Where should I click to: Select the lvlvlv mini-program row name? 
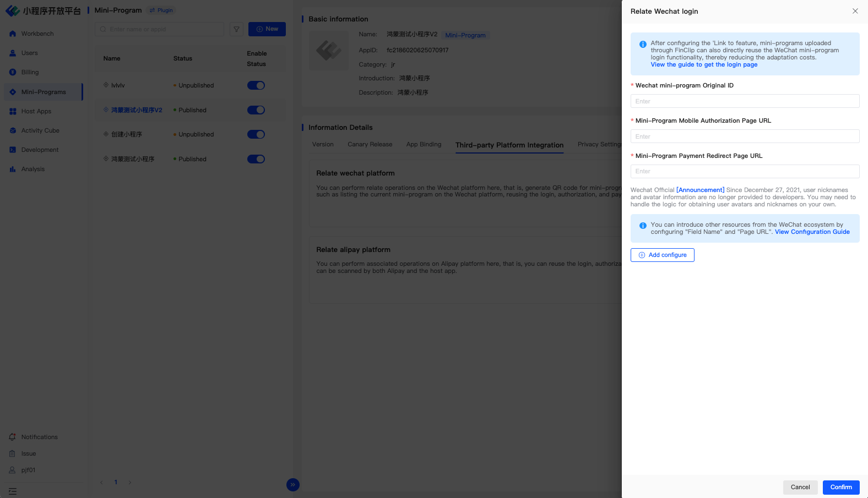pyautogui.click(x=118, y=85)
